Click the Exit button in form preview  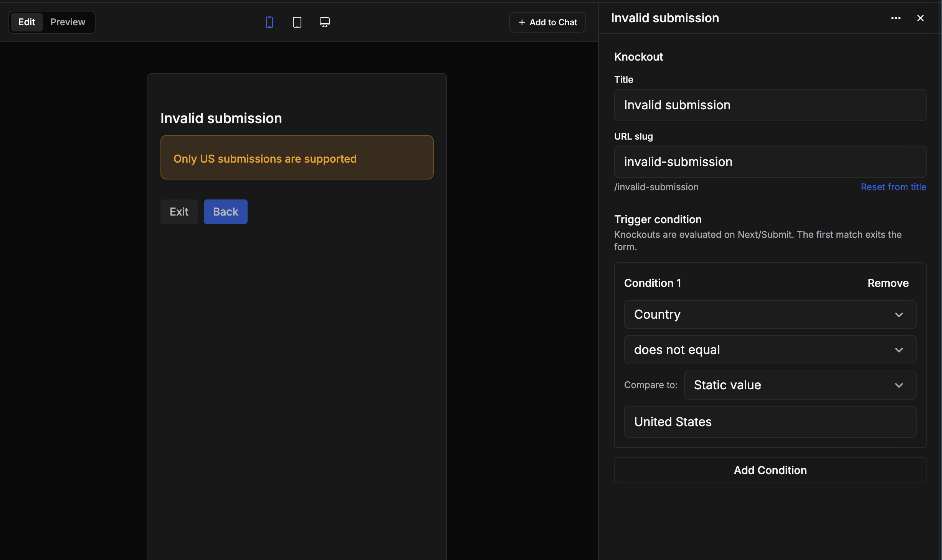179,212
